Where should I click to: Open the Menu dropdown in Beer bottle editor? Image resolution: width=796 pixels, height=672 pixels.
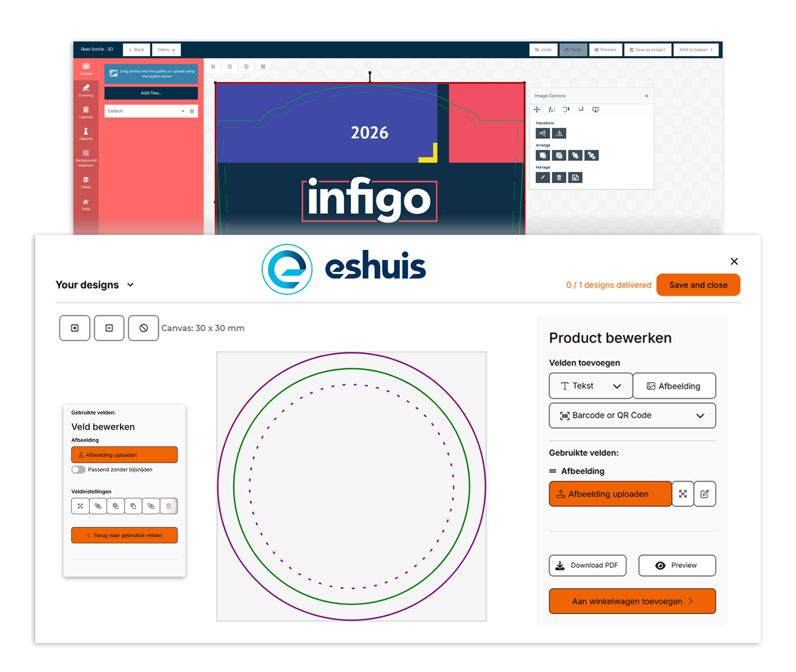166,50
